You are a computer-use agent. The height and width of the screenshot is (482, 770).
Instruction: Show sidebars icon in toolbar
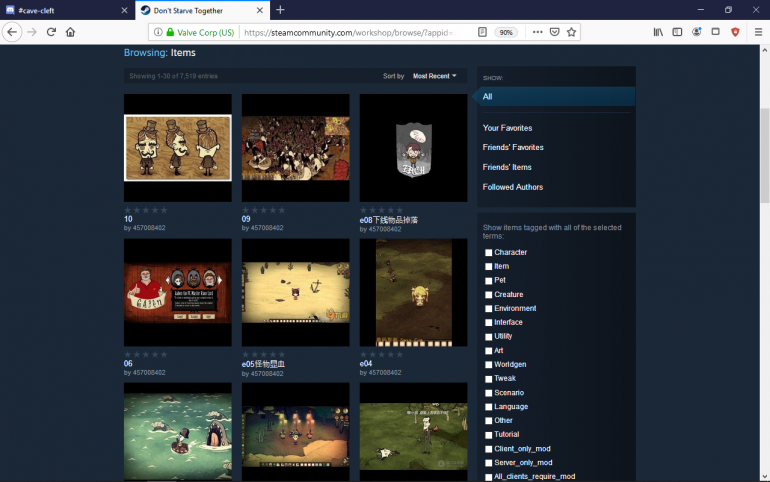click(x=677, y=32)
